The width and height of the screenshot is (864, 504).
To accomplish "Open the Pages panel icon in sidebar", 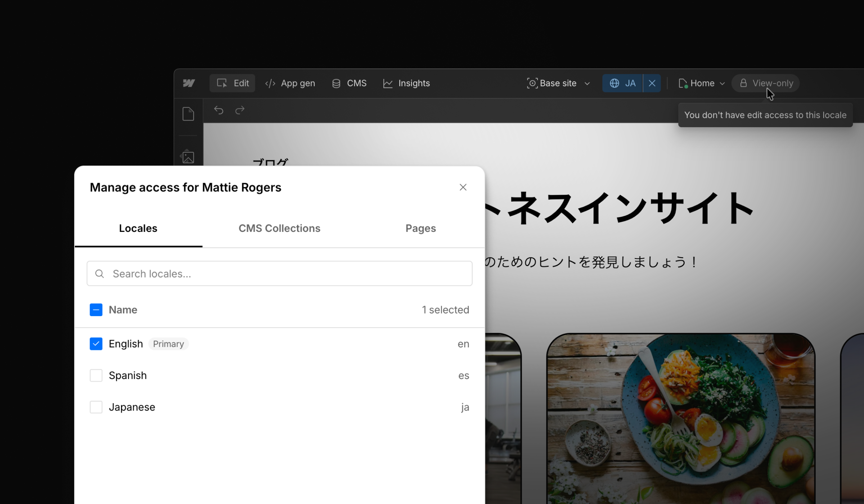I will (x=188, y=114).
